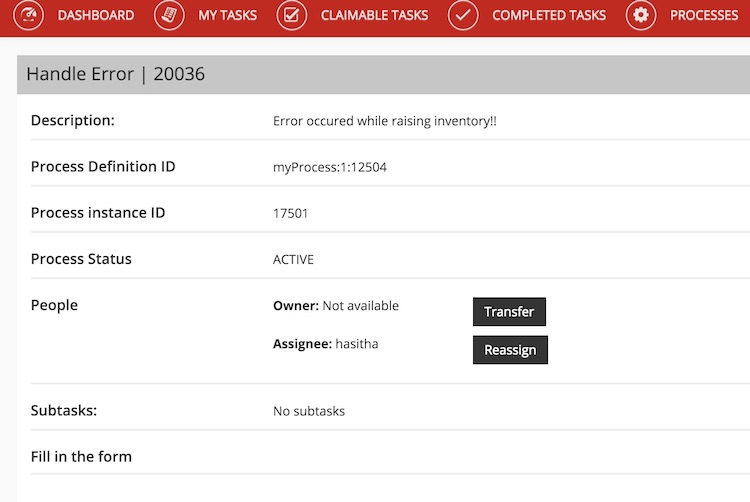
Task: Click the ACTIVE process status value
Action: click(x=293, y=259)
